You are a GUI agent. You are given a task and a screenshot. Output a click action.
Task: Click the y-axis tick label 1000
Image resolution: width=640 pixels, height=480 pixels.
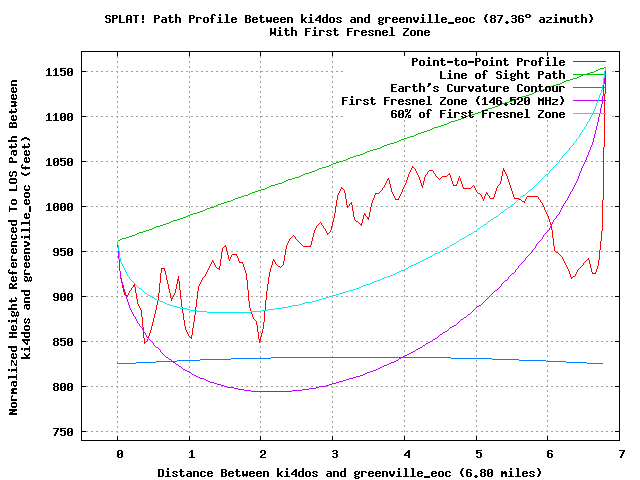tap(59, 207)
